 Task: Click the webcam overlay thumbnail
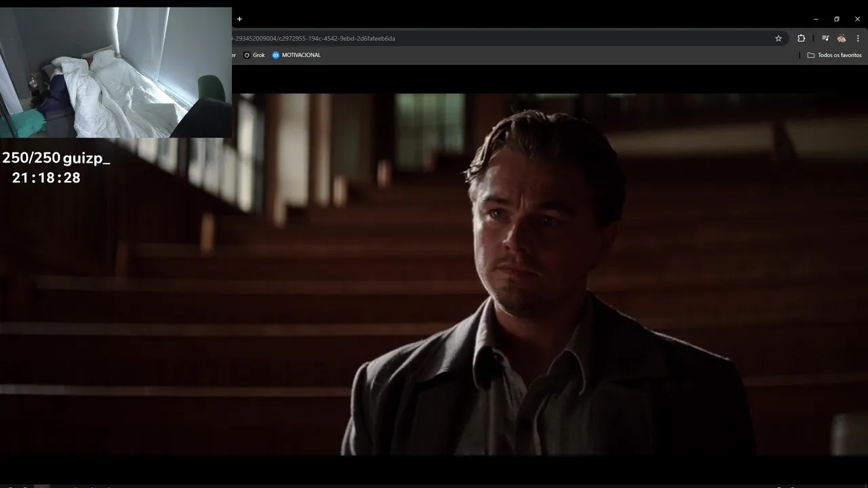[x=116, y=73]
